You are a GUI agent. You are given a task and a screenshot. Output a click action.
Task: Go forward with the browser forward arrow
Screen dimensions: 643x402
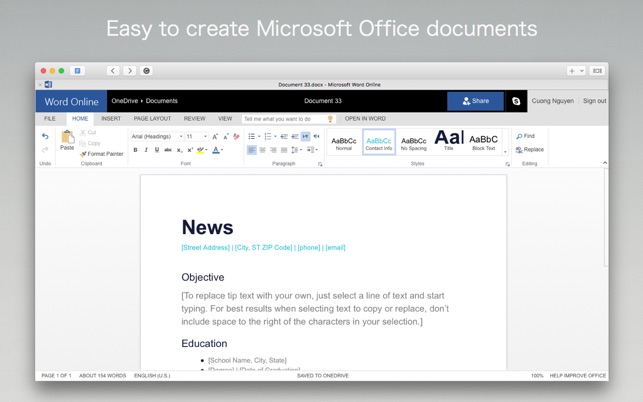tap(130, 71)
